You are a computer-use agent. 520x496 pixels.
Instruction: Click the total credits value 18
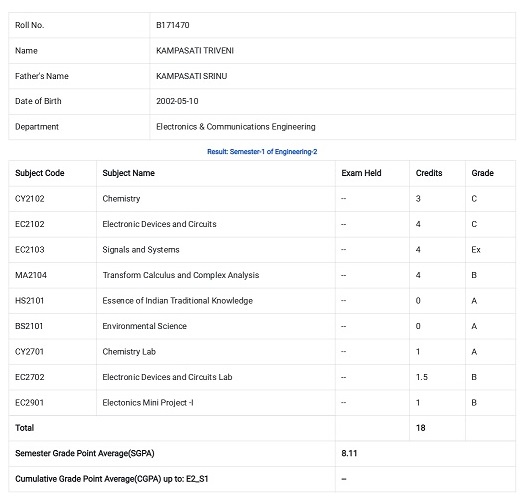421,428
